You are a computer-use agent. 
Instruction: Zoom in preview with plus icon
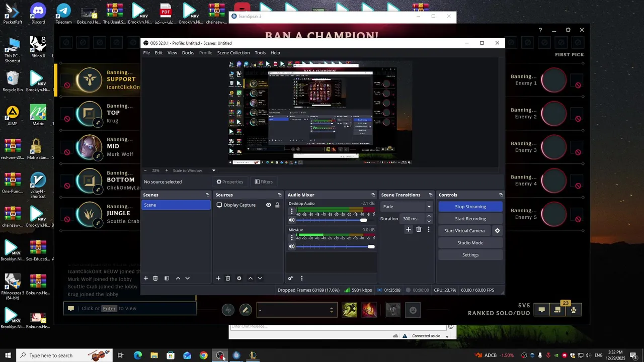(x=167, y=170)
